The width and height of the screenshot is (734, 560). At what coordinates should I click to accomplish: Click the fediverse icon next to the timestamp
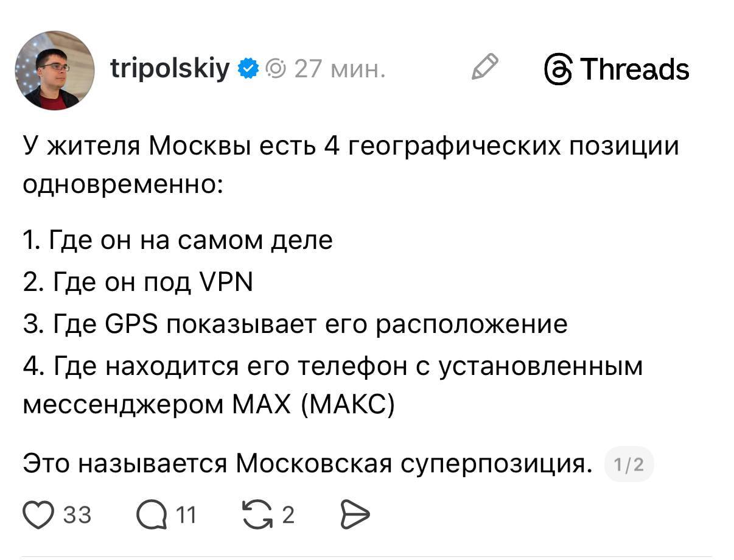coord(277,69)
